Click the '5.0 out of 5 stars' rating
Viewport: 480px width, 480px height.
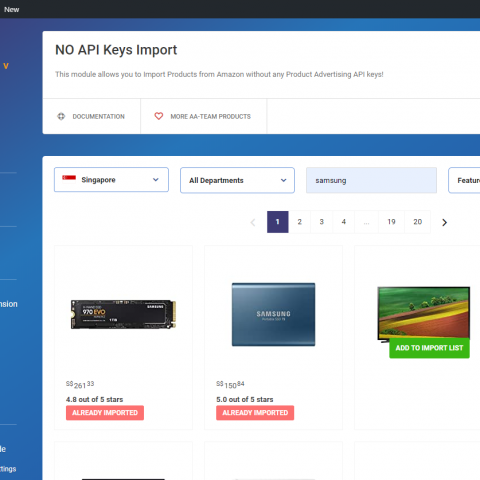pyautogui.click(x=245, y=399)
